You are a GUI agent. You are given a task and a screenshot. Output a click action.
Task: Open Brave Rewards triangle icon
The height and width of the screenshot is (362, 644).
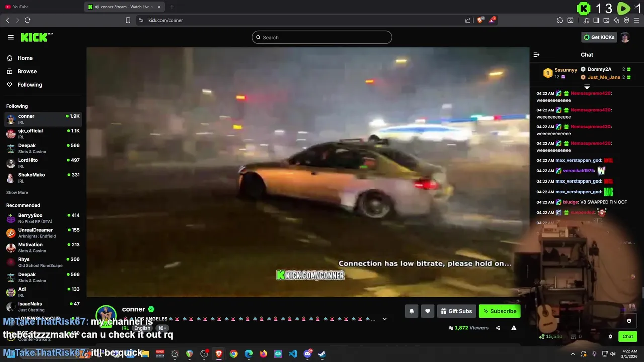(493, 20)
